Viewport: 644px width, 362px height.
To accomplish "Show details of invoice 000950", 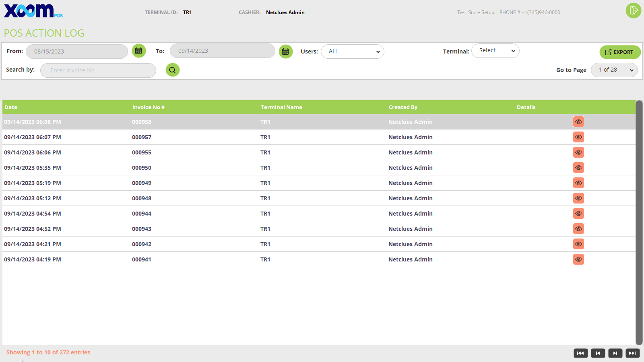I will click(x=578, y=168).
